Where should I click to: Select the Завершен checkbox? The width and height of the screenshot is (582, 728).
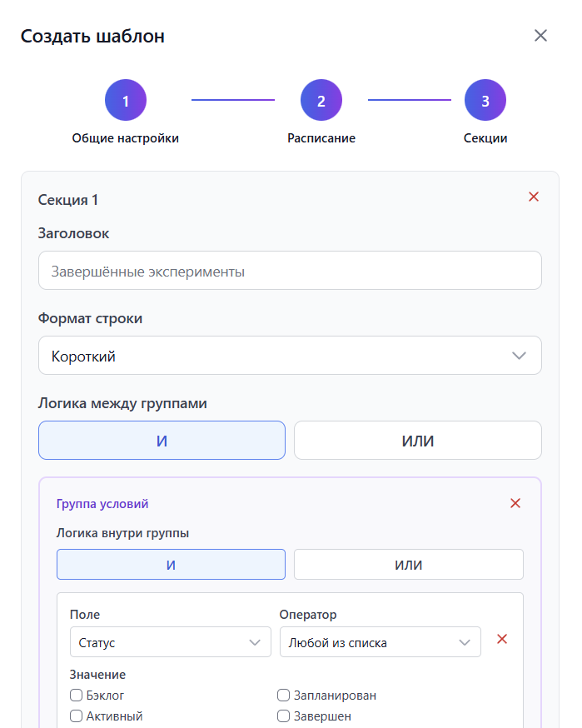click(283, 716)
